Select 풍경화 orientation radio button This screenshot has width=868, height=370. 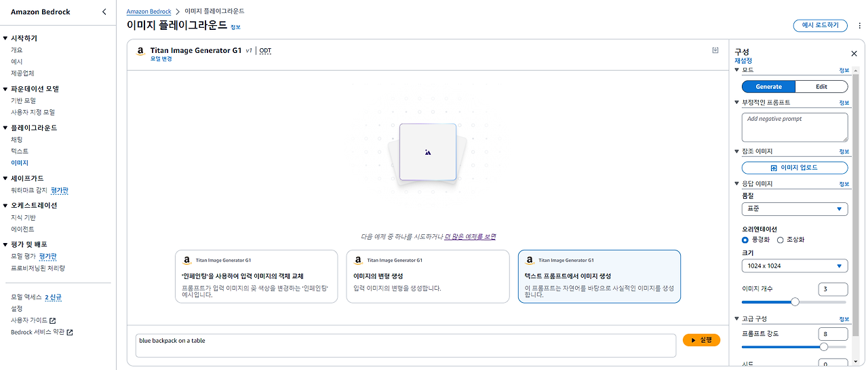click(x=745, y=240)
